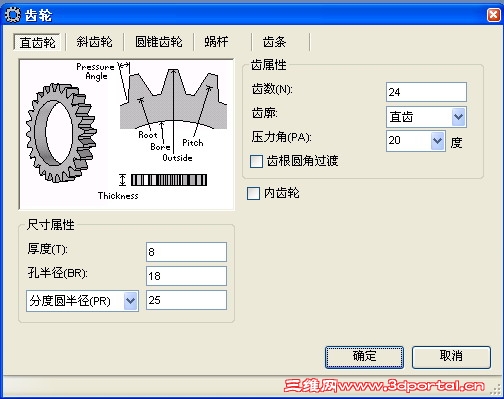Toggle the 内齿轮 checkbox
504x399 pixels.
pos(253,193)
